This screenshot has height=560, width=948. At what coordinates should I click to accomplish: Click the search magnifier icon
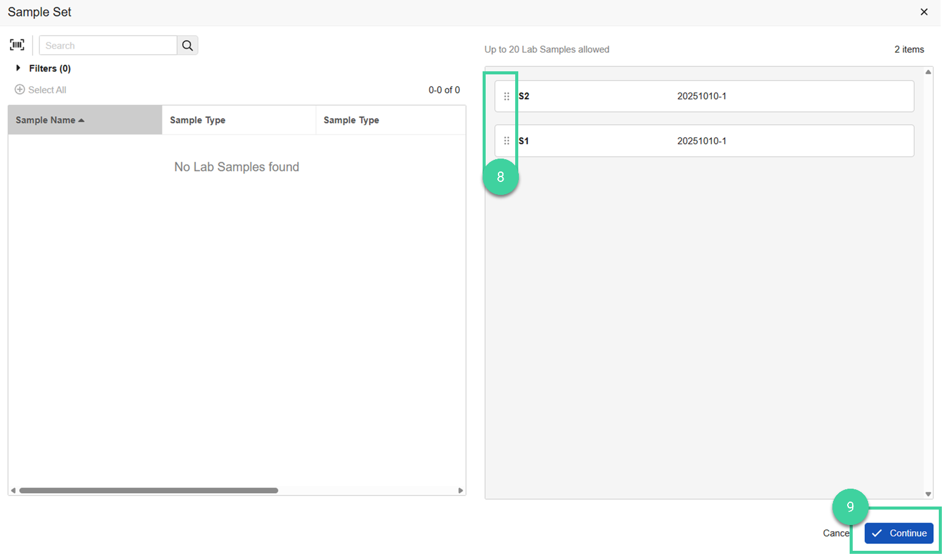click(x=188, y=45)
